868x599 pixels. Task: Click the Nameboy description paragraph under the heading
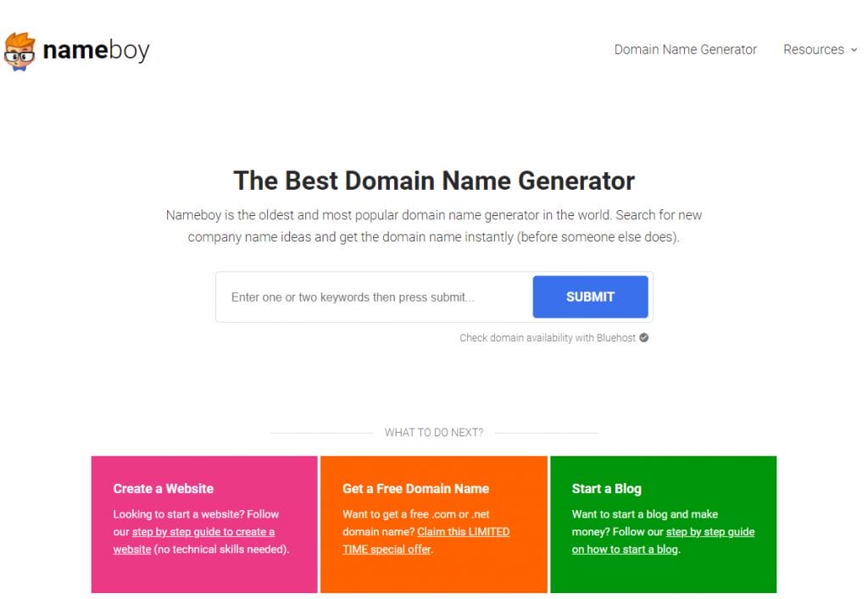click(x=433, y=226)
